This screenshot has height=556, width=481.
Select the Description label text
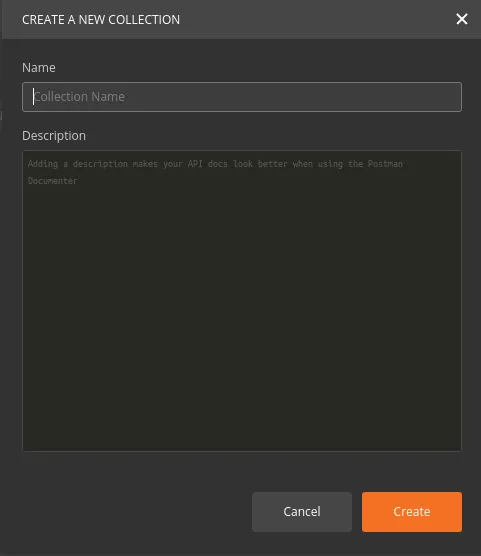[54, 136]
